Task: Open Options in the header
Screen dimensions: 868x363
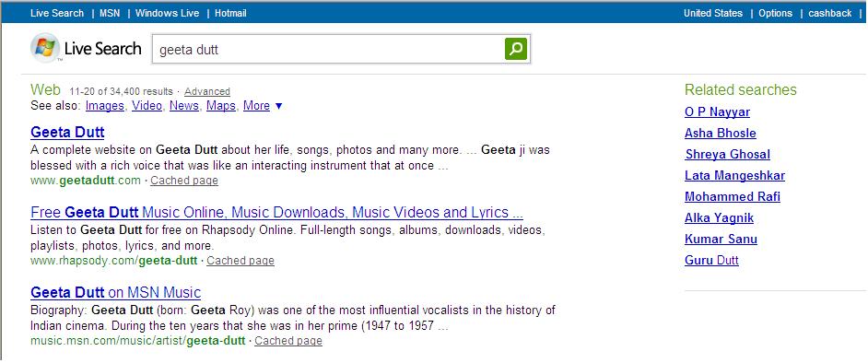Action: 775,13
